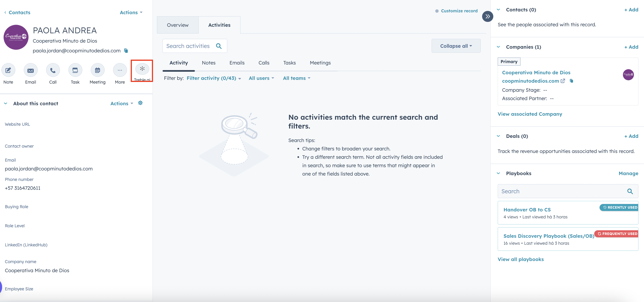The image size is (644, 302).
Task: Collapse the About this contact section
Action: [6, 103]
